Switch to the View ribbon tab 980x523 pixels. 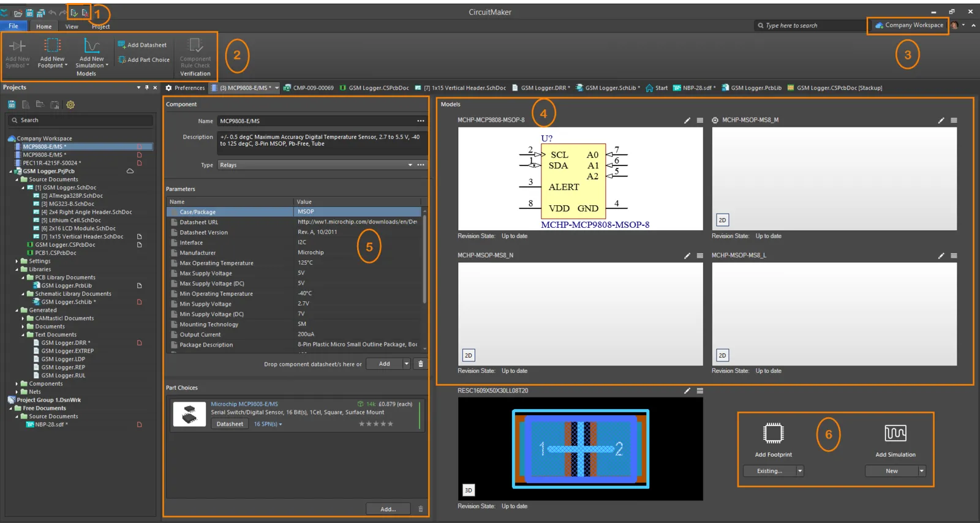point(72,26)
